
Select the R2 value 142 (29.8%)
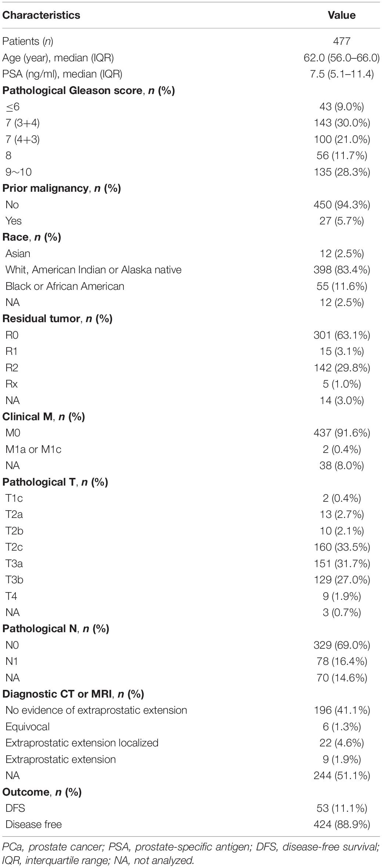click(342, 368)
